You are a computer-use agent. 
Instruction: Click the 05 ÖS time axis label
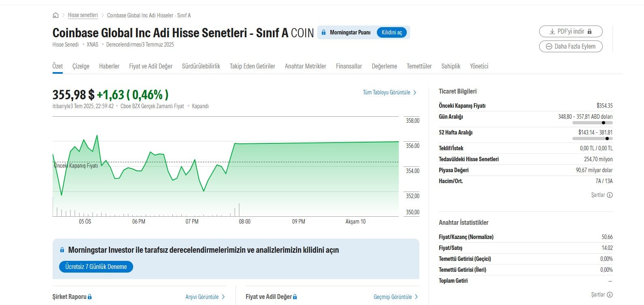coord(85,222)
